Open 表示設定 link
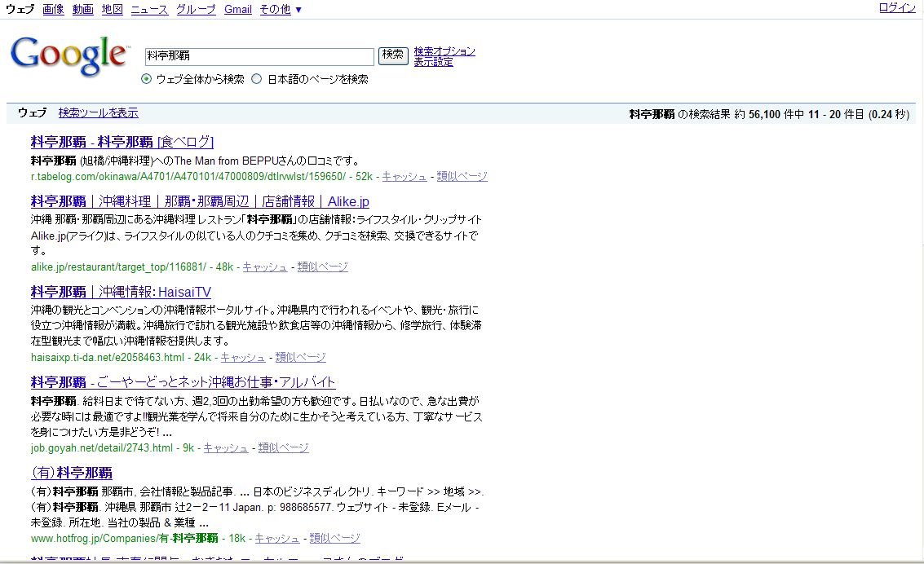The width and height of the screenshot is (924, 564). [x=433, y=62]
